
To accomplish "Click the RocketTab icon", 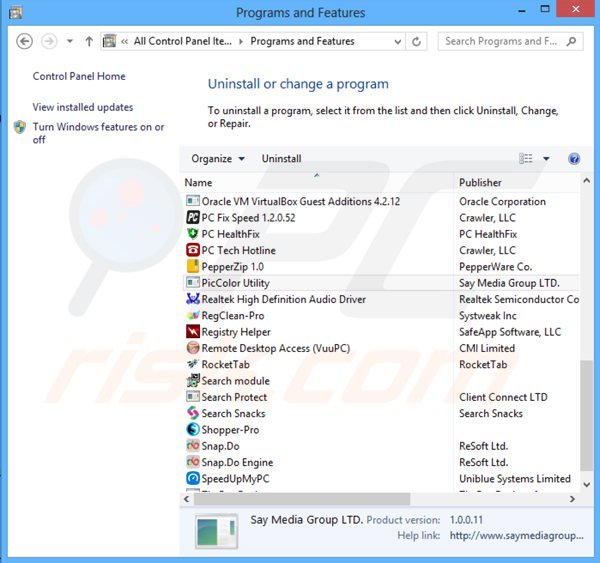I will 193,364.
